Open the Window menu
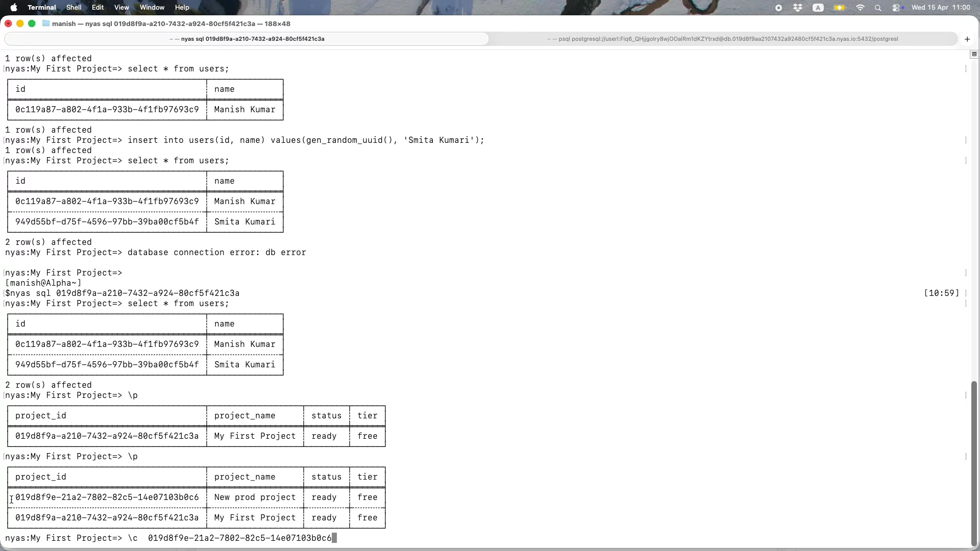Image resolution: width=980 pixels, height=551 pixels. [x=152, y=7]
